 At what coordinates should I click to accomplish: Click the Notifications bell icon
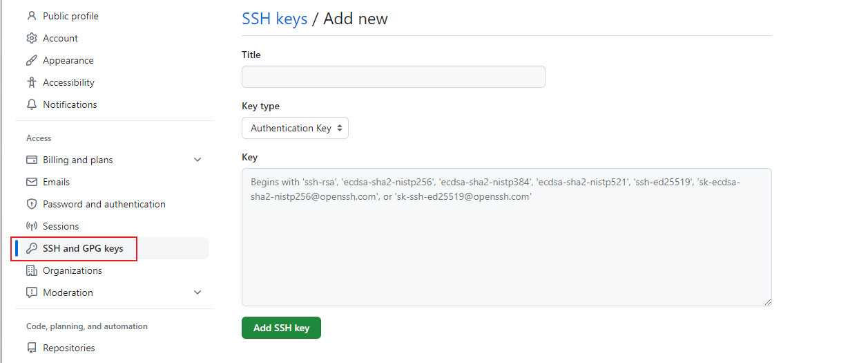tap(31, 104)
